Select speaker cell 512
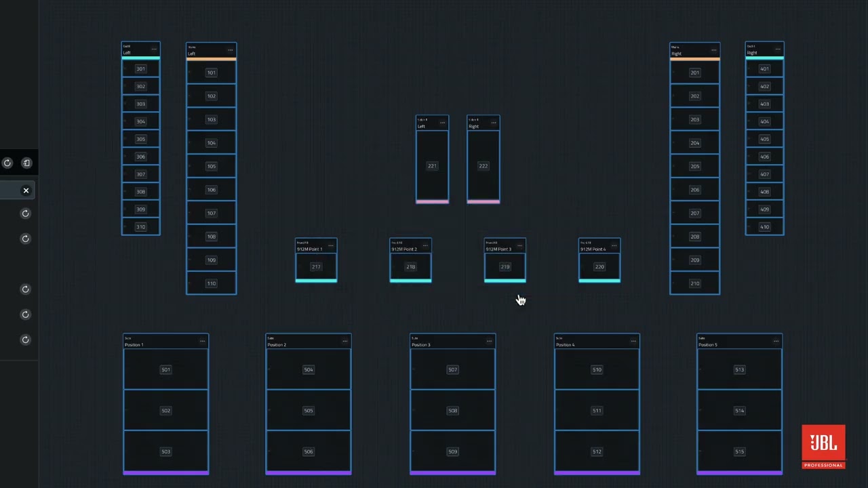 click(x=597, y=451)
